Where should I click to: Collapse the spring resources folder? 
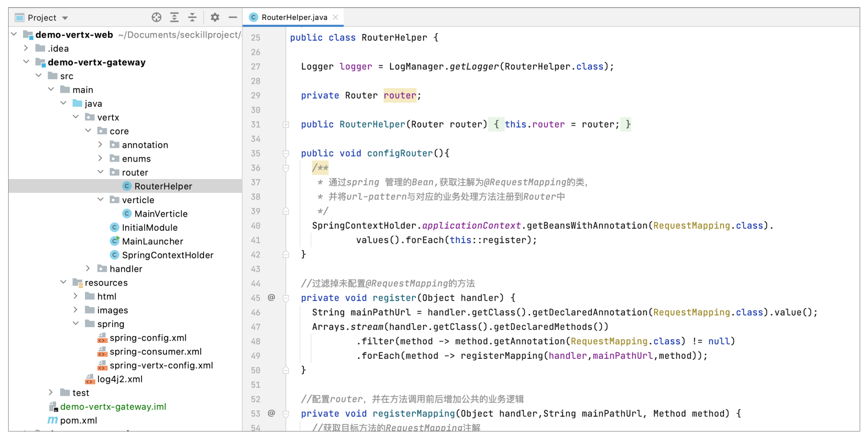coord(76,324)
